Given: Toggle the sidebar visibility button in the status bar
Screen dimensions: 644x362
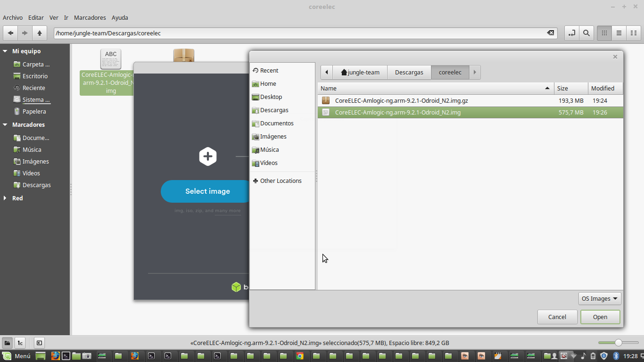Looking at the screenshot, I should click(x=39, y=343).
